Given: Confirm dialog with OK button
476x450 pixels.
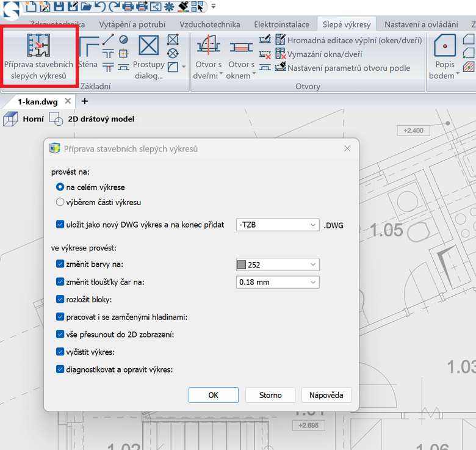Looking at the screenshot, I should 214,395.
